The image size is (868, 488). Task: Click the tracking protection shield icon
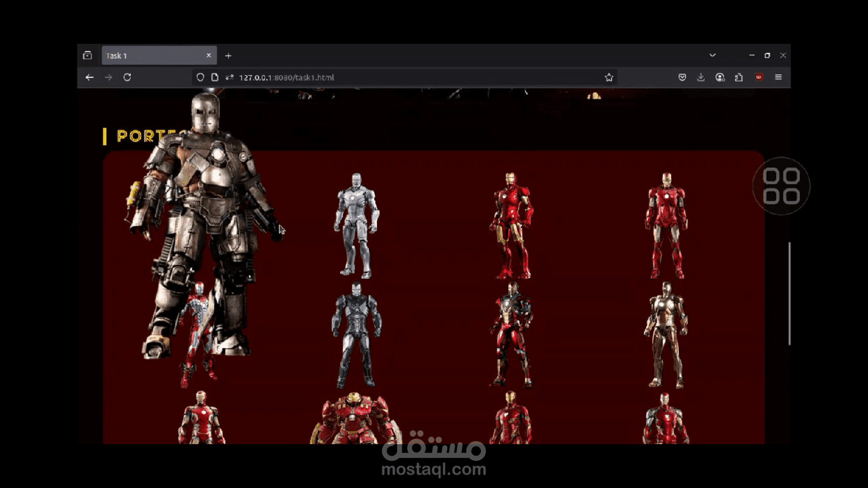200,78
